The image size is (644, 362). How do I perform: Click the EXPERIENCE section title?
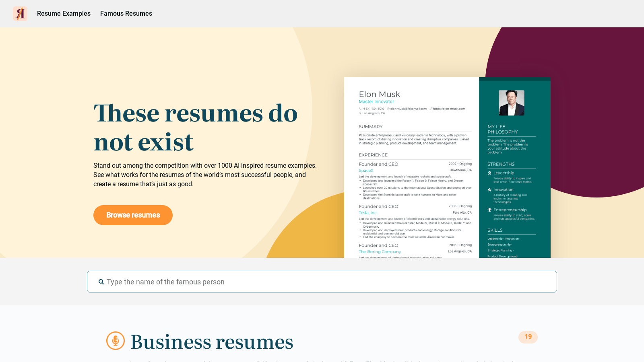373,155
